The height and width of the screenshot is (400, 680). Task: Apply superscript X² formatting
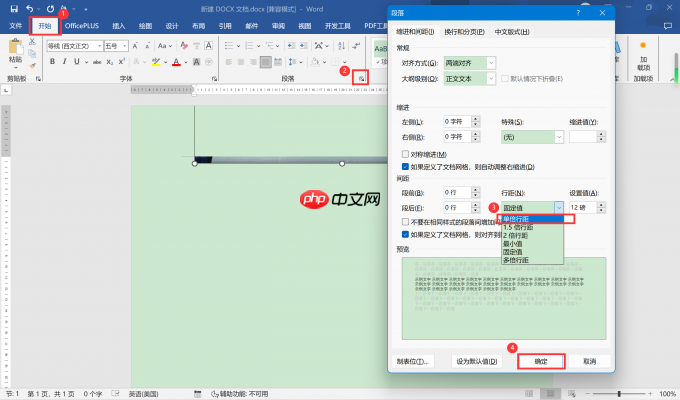122,62
